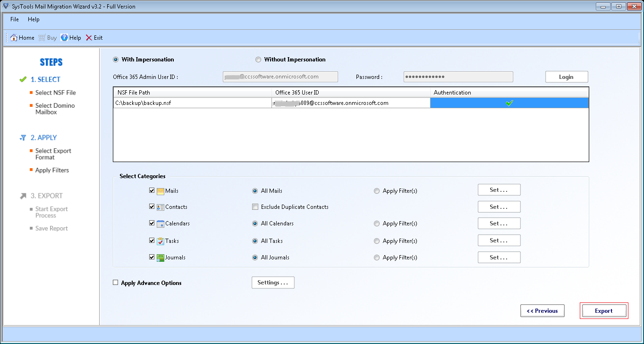The image size is (644, 344).
Task: Select the All Tasks radio button
Action: (255, 241)
